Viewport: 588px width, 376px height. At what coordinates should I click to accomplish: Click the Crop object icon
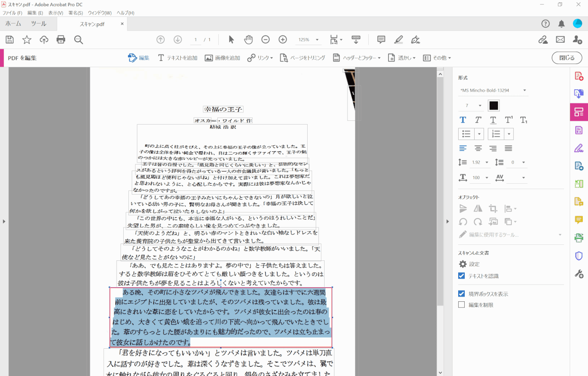[493, 208]
